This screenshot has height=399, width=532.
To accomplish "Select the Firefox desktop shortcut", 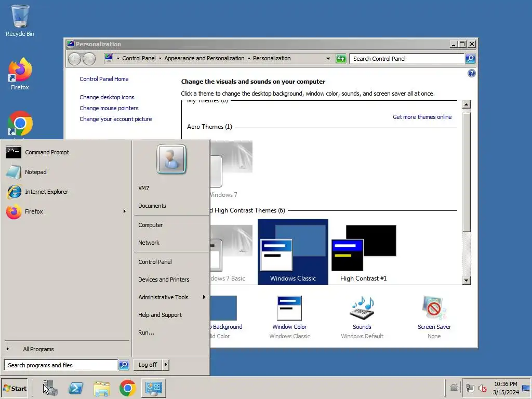I will click(20, 74).
